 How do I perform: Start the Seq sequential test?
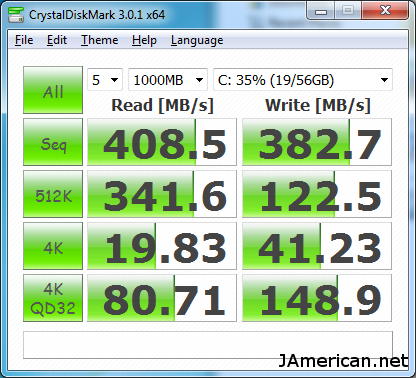coord(53,142)
